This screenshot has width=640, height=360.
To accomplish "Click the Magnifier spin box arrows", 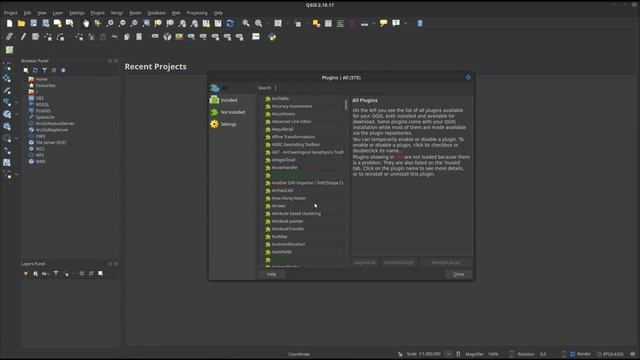I will [x=511, y=354].
